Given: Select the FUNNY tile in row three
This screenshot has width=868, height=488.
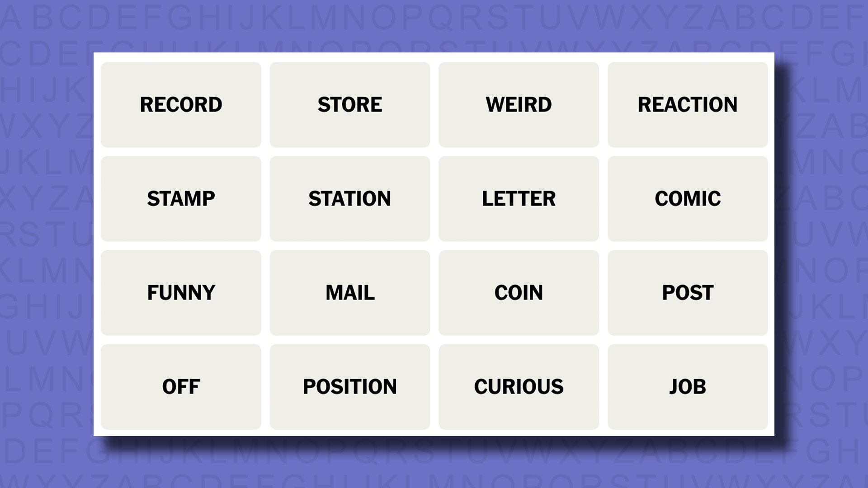Looking at the screenshot, I should click(181, 292).
